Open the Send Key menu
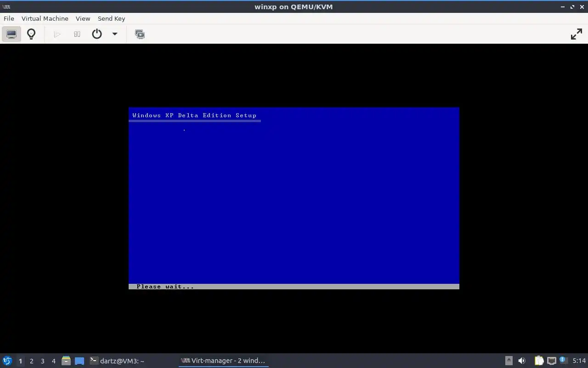Screen dimensions: 588x368 click(111, 18)
